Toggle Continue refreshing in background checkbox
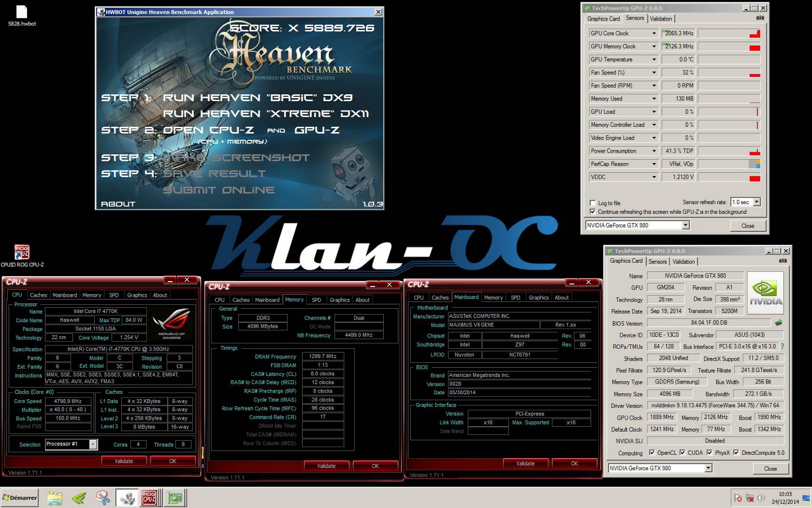The width and height of the screenshot is (812, 508). click(593, 212)
